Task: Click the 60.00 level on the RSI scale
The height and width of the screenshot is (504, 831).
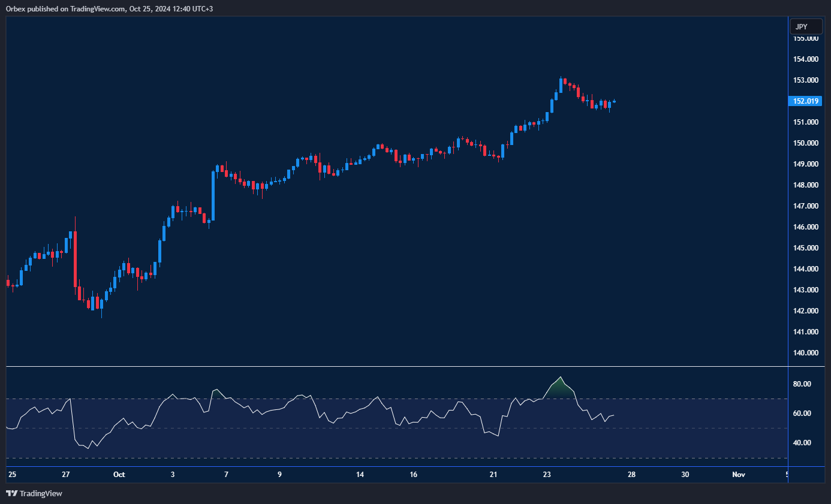Action: (x=802, y=414)
